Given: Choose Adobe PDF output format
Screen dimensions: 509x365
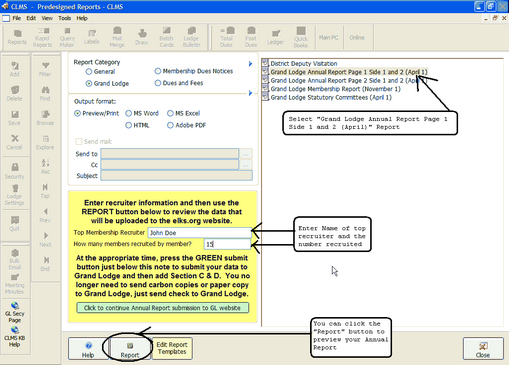Looking at the screenshot, I should tap(186, 125).
